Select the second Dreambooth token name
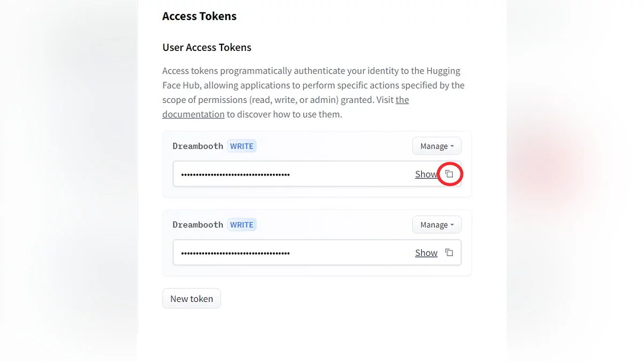The width and height of the screenshot is (644, 362). point(197,225)
